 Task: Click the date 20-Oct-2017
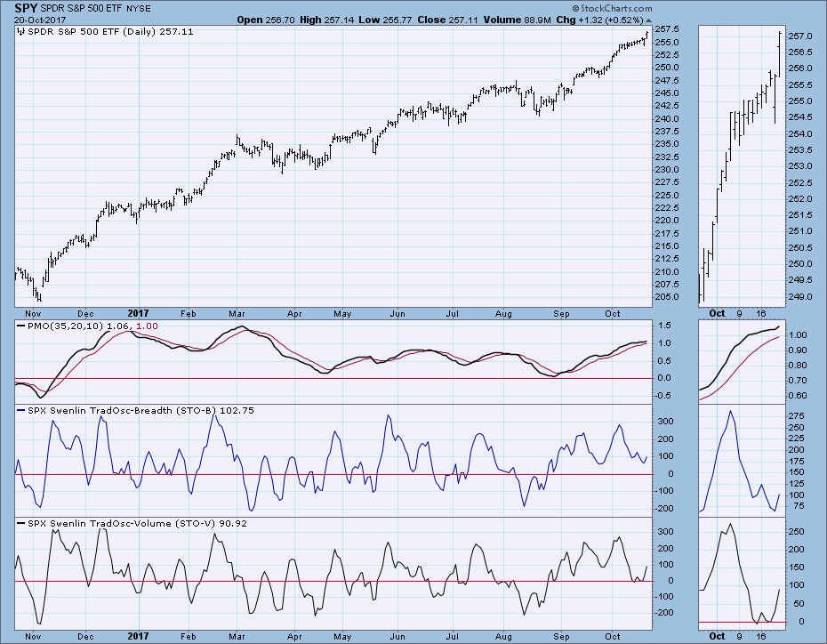click(40, 20)
